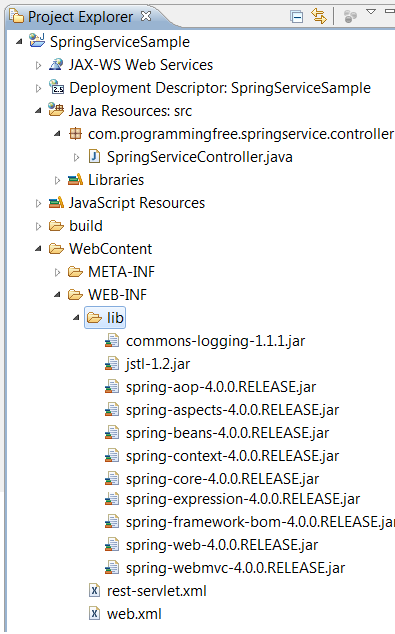The width and height of the screenshot is (395, 634).
Task: Select Deployment Descriptor: SpringServiceSample label
Action: 220,88
